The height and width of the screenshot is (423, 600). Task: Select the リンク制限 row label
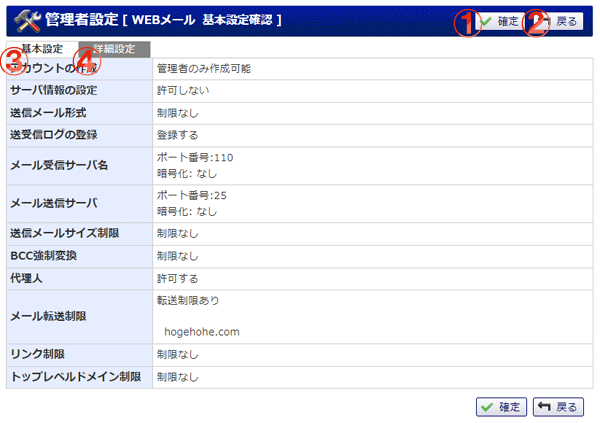click(38, 354)
